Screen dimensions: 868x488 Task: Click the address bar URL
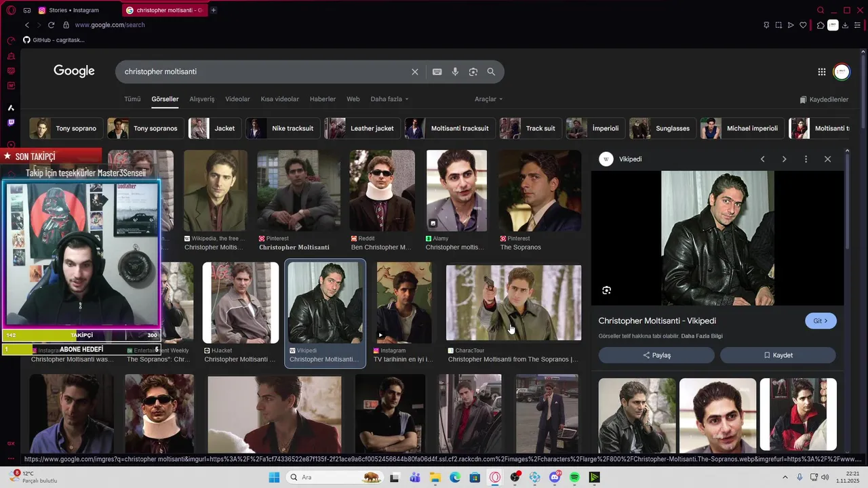coord(110,25)
